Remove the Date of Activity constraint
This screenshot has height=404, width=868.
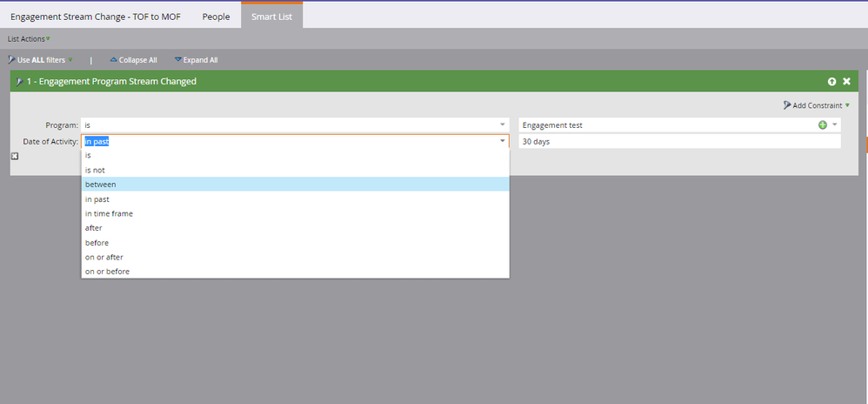pyautogui.click(x=15, y=156)
